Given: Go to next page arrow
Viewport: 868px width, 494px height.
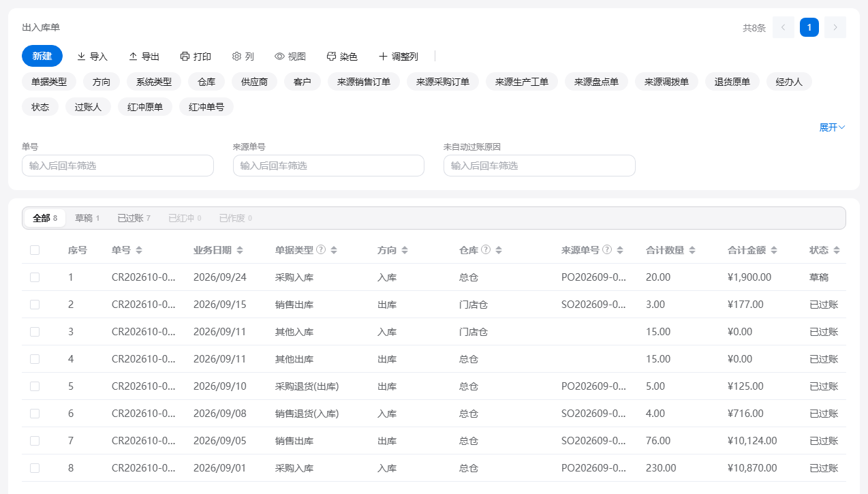Looking at the screenshot, I should click(x=835, y=27).
